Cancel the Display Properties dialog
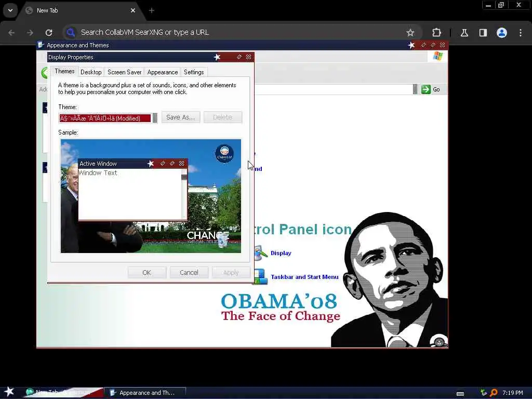Screen dimensions: 532x399 [189, 272]
